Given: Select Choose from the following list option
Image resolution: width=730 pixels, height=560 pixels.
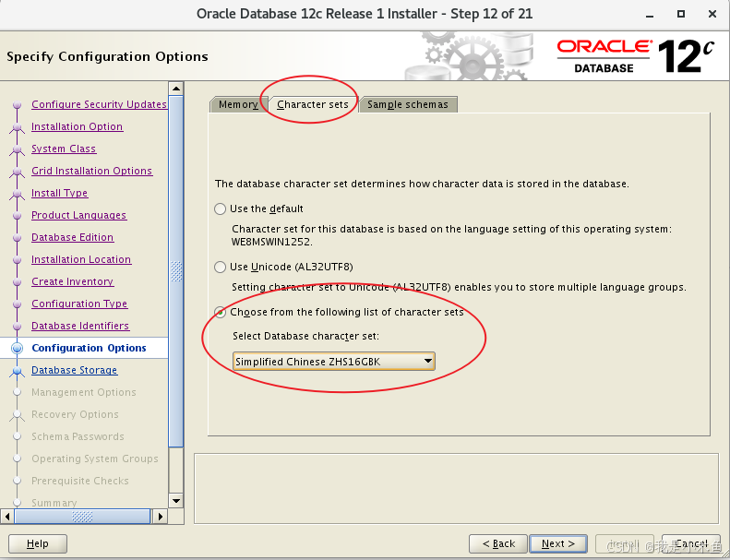Looking at the screenshot, I should 221,313.
